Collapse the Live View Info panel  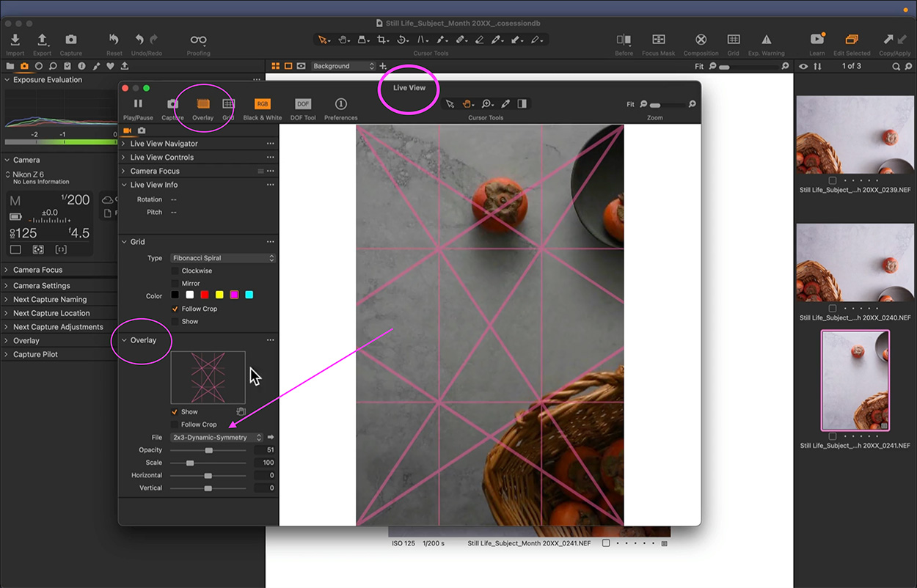click(123, 185)
